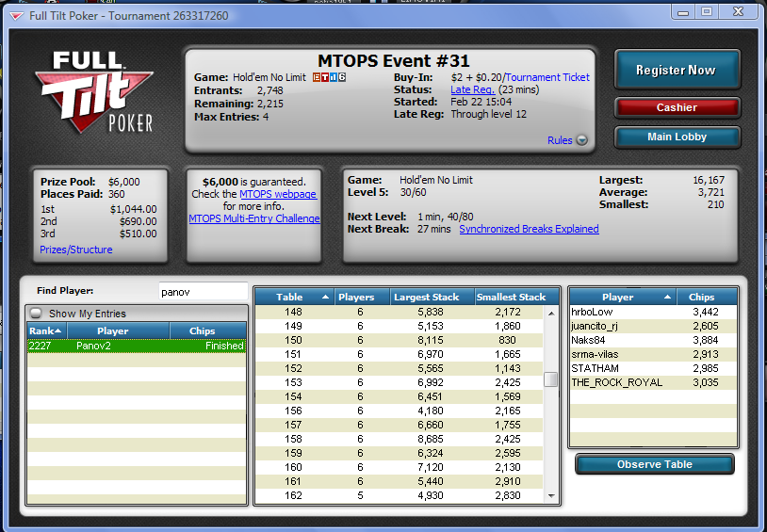Select table 159 row
Viewport: 767px width, 532px height.
[400, 454]
